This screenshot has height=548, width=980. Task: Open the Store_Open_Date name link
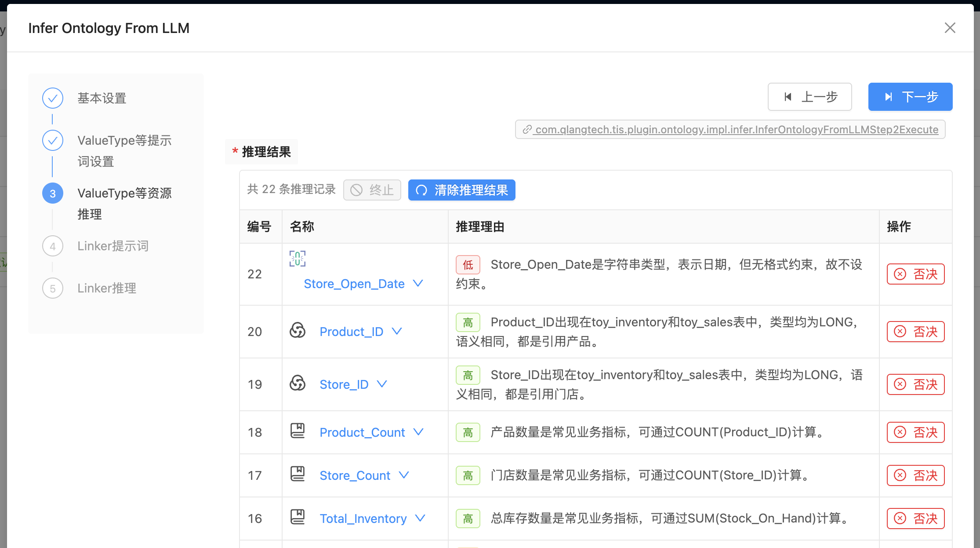click(x=354, y=284)
